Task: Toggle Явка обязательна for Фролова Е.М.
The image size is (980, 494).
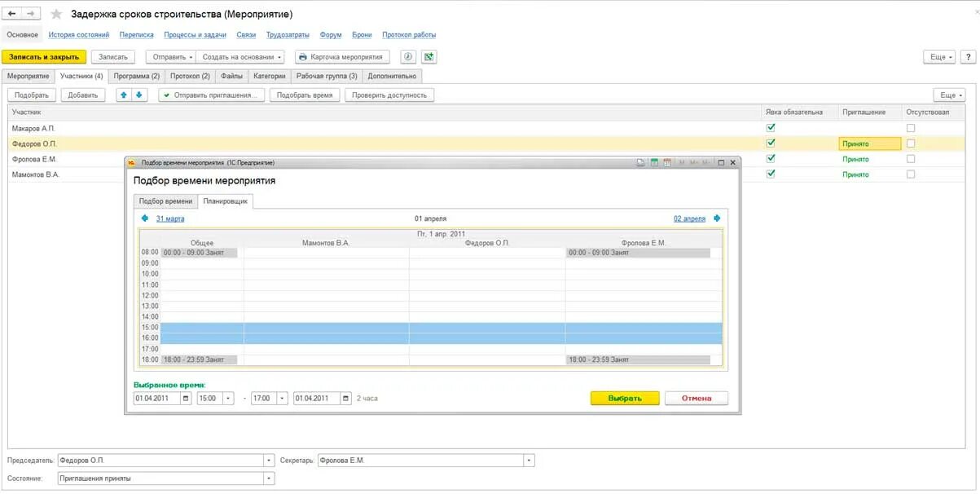Action: click(x=771, y=159)
